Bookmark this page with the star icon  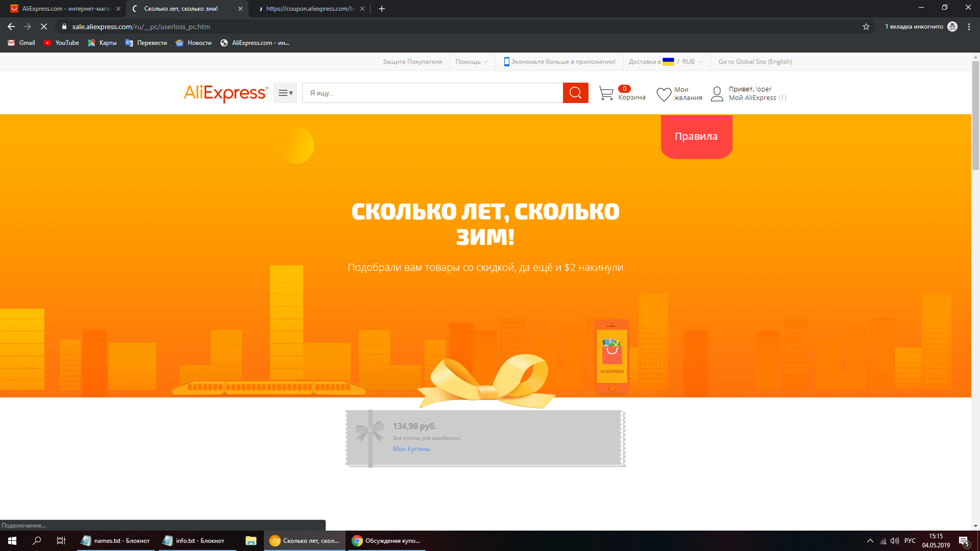coord(866,27)
